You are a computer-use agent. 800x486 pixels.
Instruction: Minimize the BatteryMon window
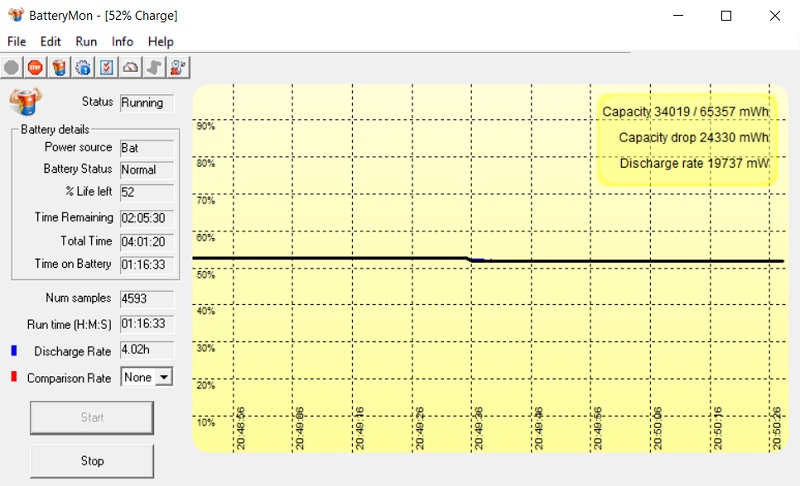pos(678,16)
